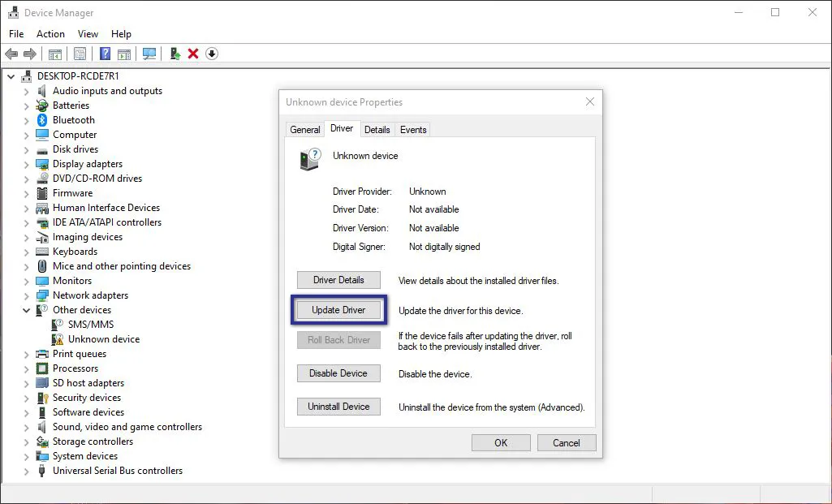Expand the Network adapters branch
This screenshot has height=504, width=832.
click(x=25, y=295)
